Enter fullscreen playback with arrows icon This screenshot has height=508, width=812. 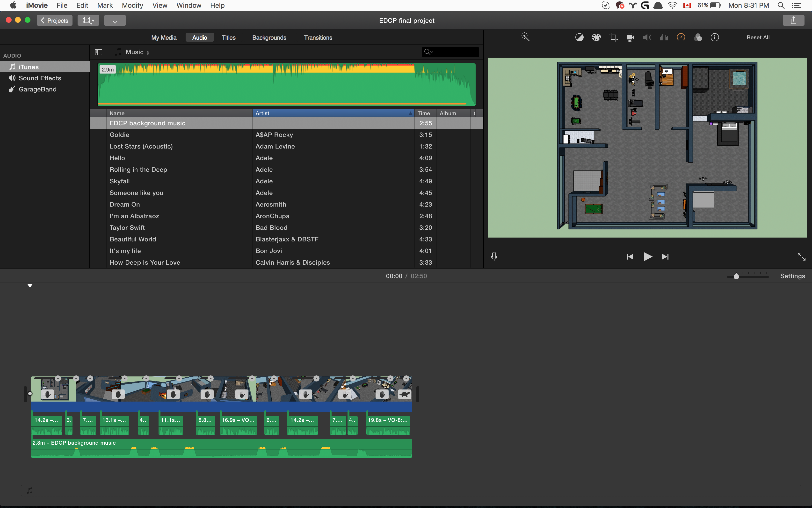click(801, 257)
